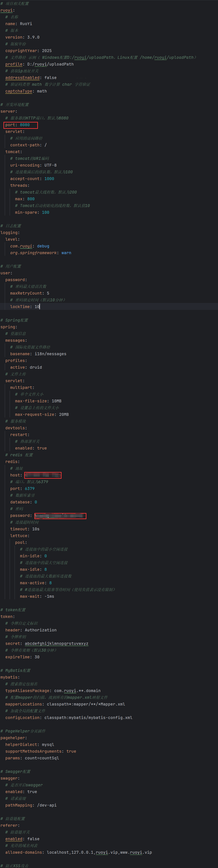This screenshot has height=868, width=218.
Task: Click the swagger pathMapping /dev-api value
Action: tap(47, 805)
